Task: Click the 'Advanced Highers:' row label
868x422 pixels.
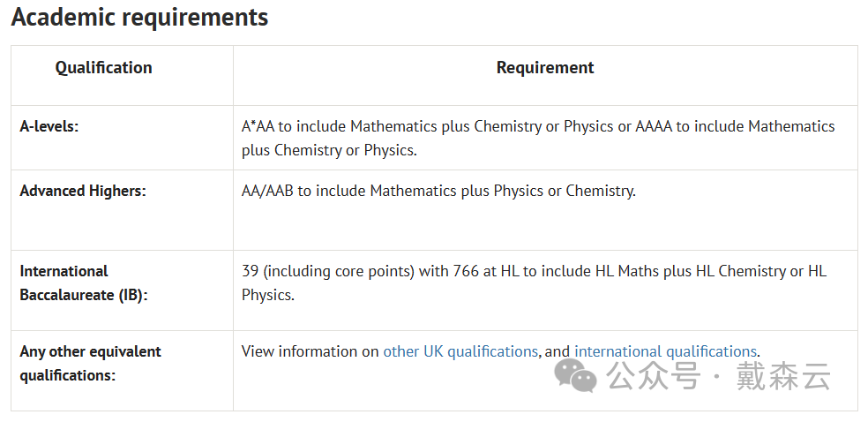Action: point(83,191)
